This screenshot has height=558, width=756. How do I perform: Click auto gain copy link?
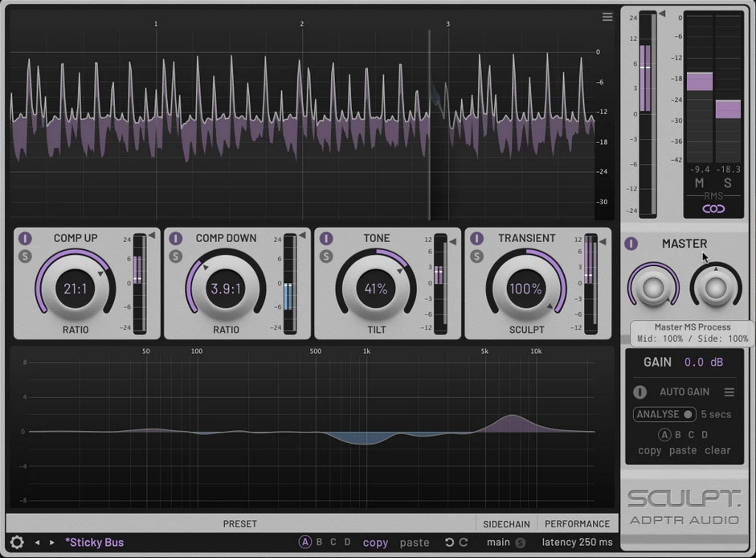point(649,450)
